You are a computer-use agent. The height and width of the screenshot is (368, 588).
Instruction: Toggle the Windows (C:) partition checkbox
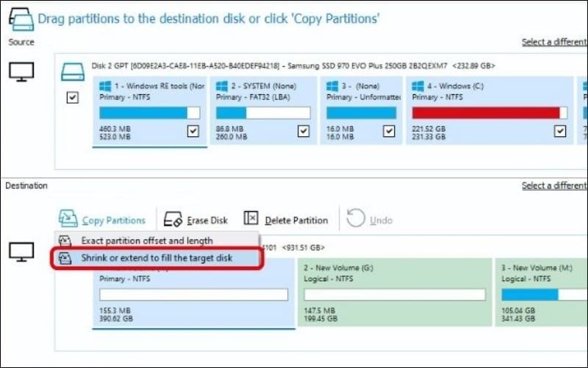click(x=560, y=131)
